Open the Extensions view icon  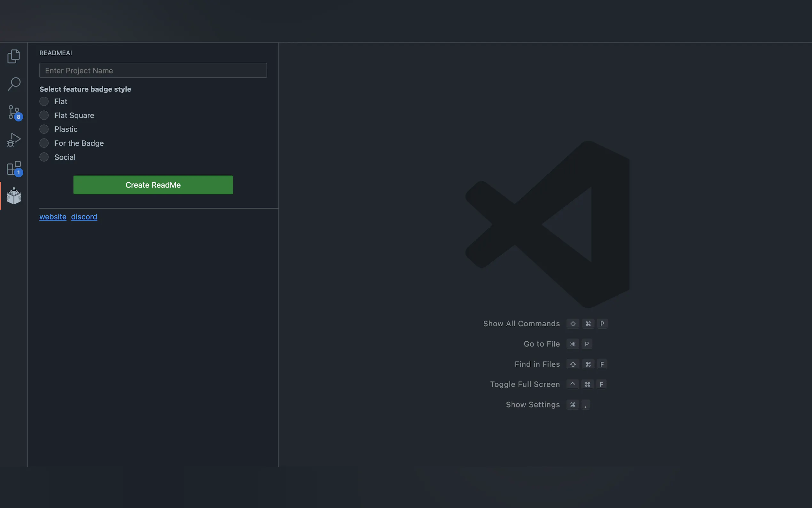(14, 168)
